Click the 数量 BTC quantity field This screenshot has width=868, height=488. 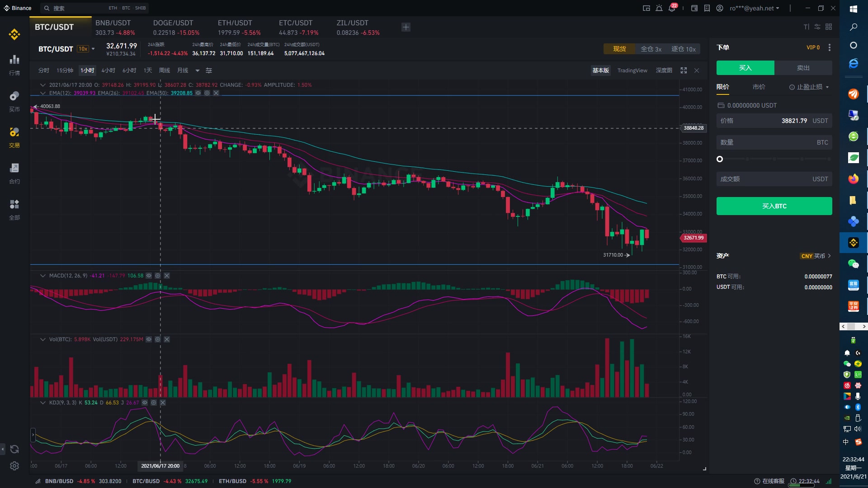pos(774,142)
